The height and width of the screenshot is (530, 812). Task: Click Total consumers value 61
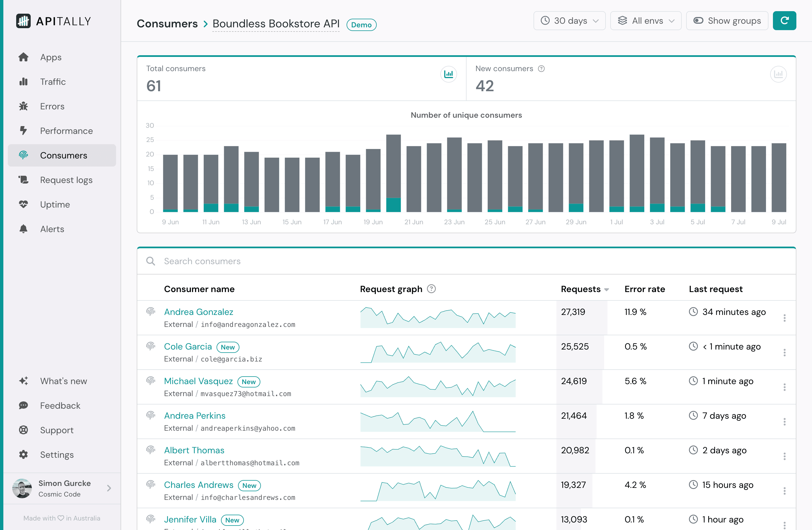(x=153, y=86)
